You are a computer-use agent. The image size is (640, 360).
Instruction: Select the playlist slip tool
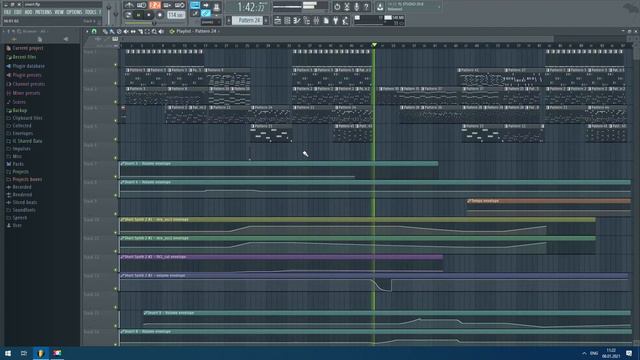[x=133, y=31]
